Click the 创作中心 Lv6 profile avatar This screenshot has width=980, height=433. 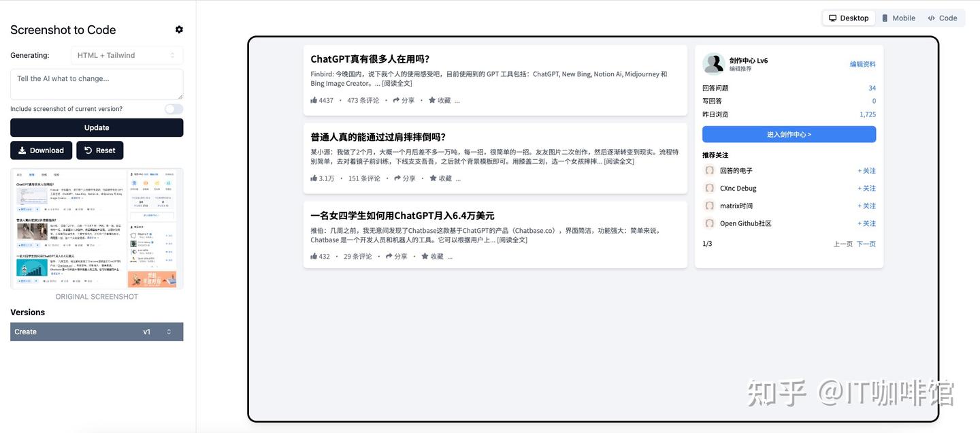pos(713,64)
